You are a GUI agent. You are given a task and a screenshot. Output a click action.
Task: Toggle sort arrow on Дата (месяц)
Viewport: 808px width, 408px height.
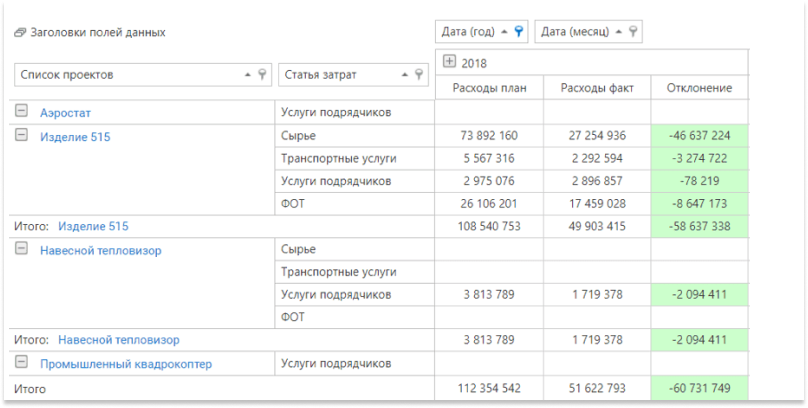[x=618, y=32]
